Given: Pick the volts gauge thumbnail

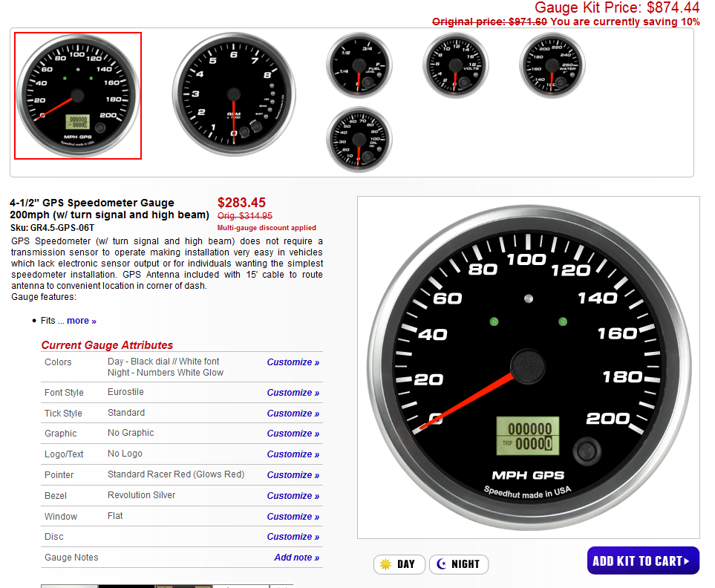Looking at the screenshot, I should coord(456,65).
